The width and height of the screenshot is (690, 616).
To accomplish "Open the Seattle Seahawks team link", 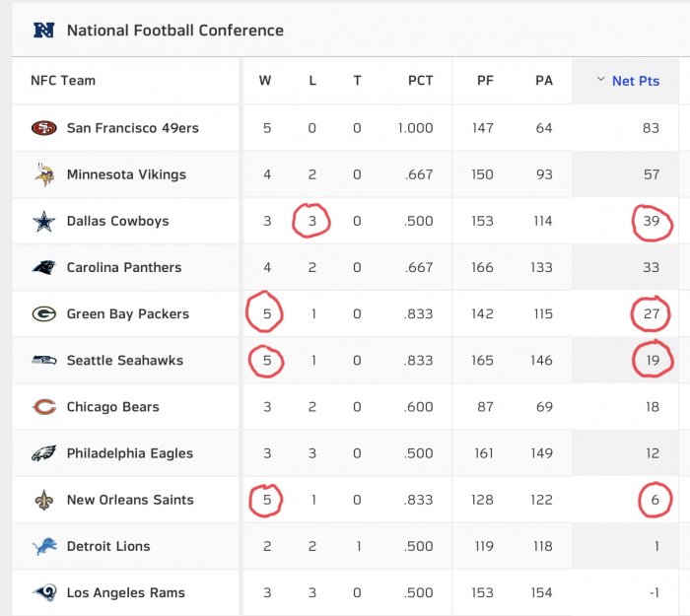I will coord(125,361).
